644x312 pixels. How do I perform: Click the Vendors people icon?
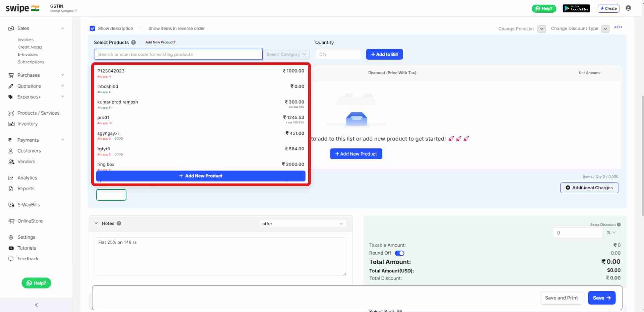pyautogui.click(x=11, y=162)
